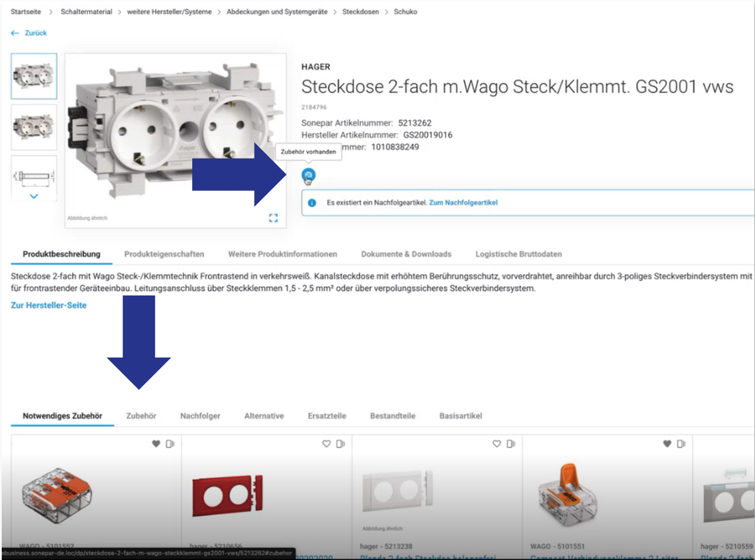Open hager 5210559 gray cover image
Viewport: 755px width, 560px height.
(x=728, y=495)
